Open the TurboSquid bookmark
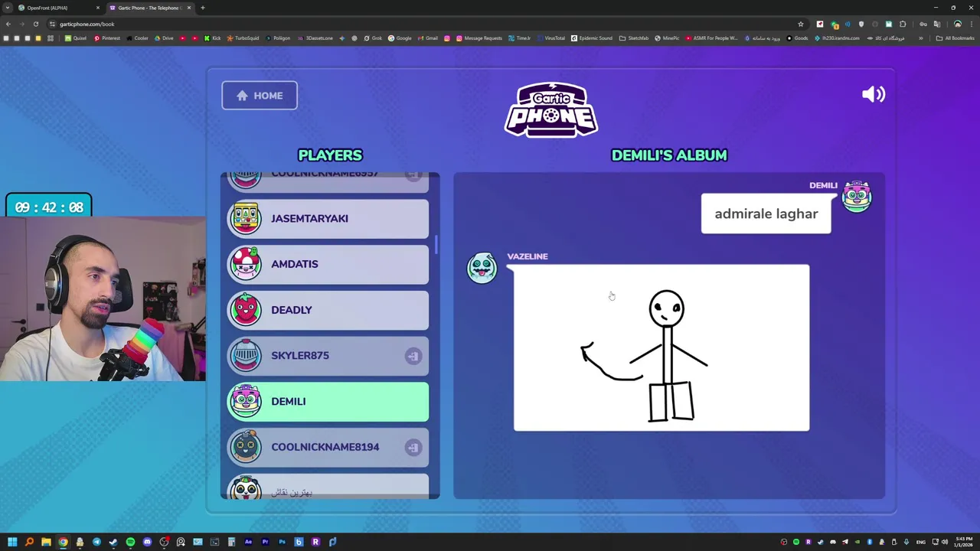This screenshot has width=980, height=551. point(243,38)
